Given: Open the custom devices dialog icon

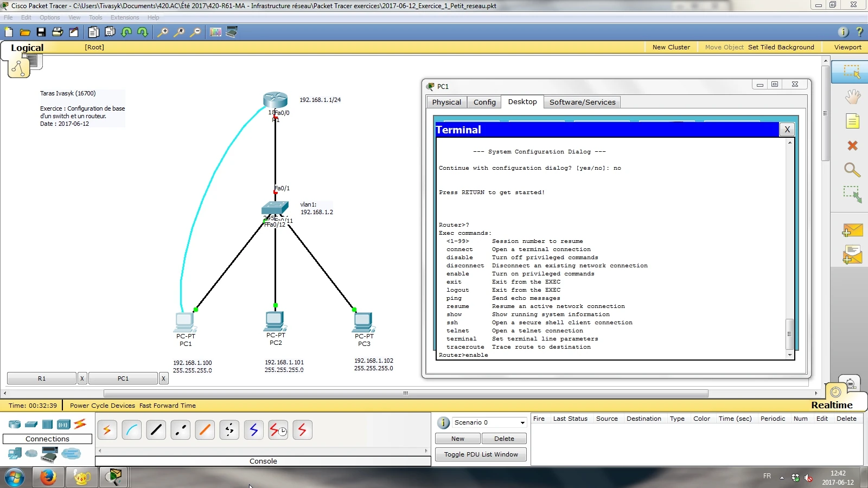Looking at the screenshot, I should tap(232, 32).
